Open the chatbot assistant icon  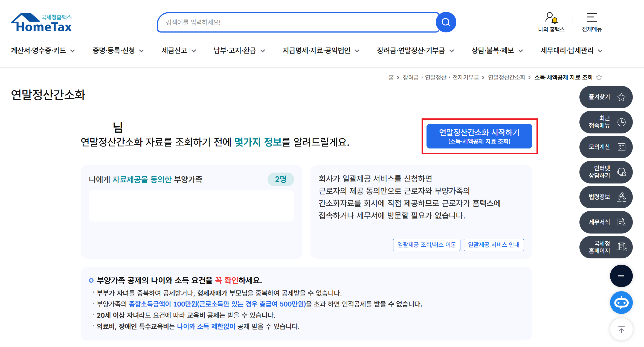[x=621, y=302]
